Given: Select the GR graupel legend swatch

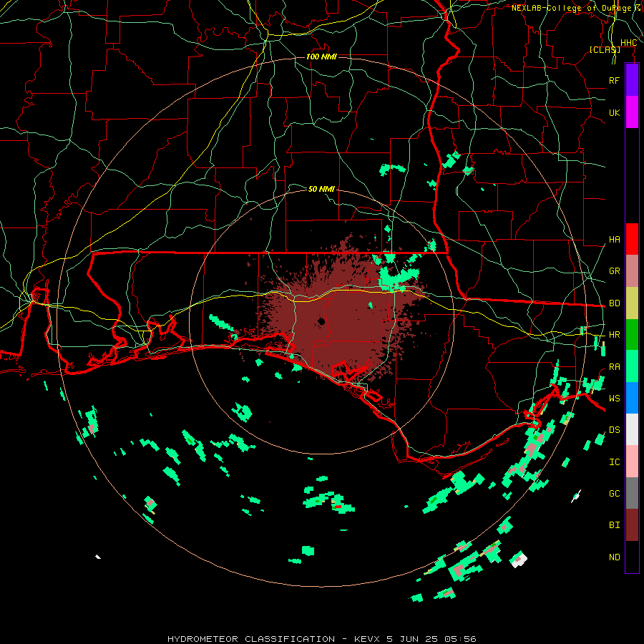Looking at the screenshot, I should (632, 270).
